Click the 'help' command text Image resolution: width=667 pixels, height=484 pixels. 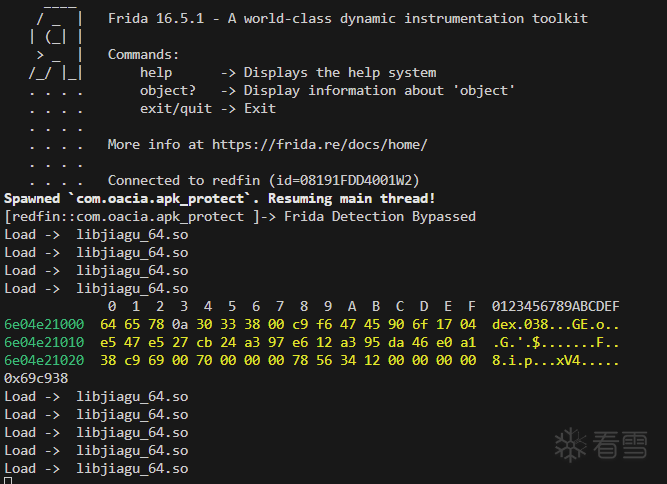(156, 72)
